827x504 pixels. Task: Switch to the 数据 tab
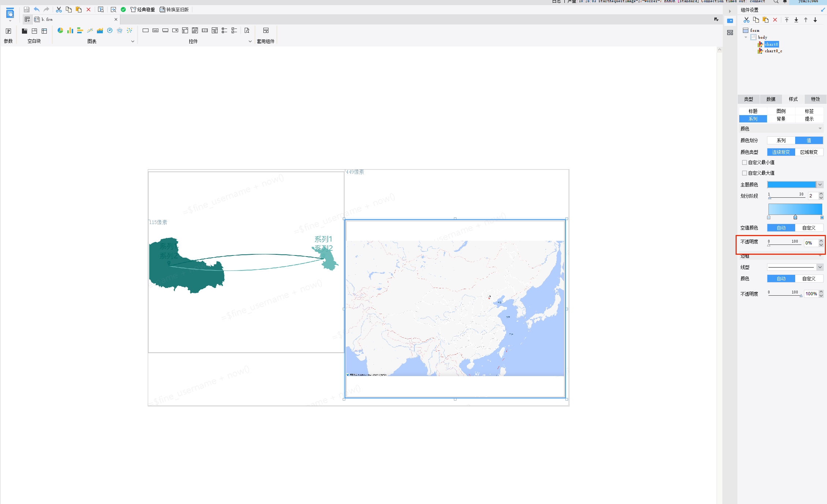coord(771,99)
